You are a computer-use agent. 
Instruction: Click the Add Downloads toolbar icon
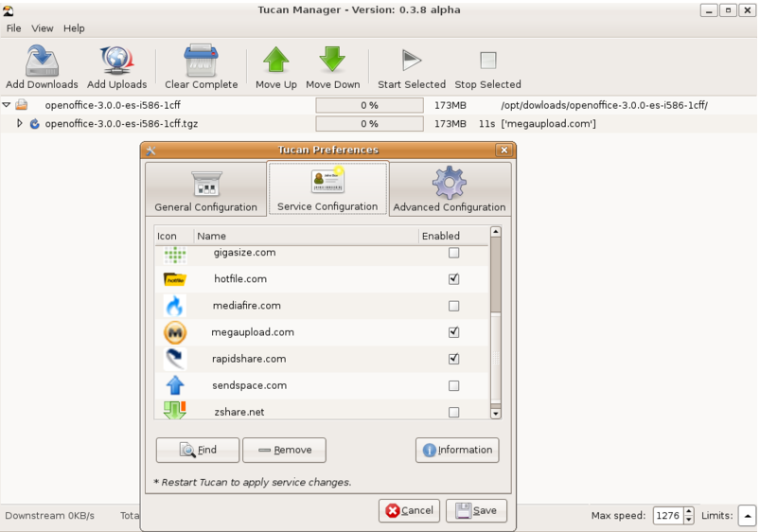[x=42, y=61]
